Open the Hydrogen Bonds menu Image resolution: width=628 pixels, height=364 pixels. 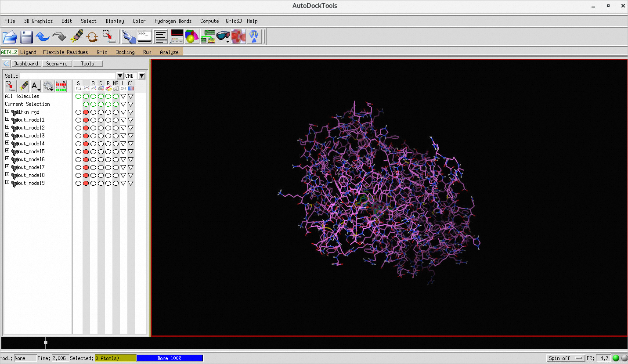[x=173, y=21]
